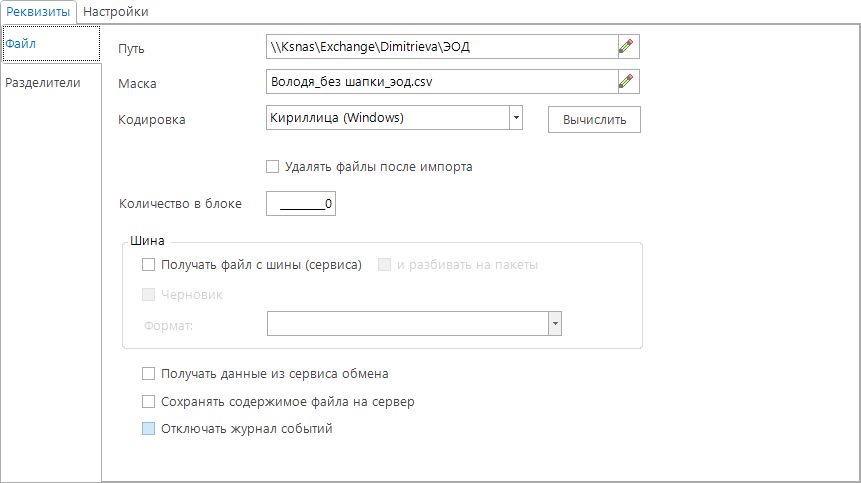
Task: Toggle Отключать журнал событий checkbox
Action: 149,429
